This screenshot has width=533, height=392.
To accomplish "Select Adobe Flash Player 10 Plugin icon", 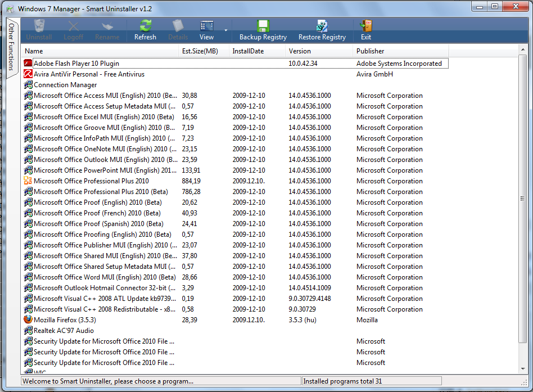I will coord(28,63).
